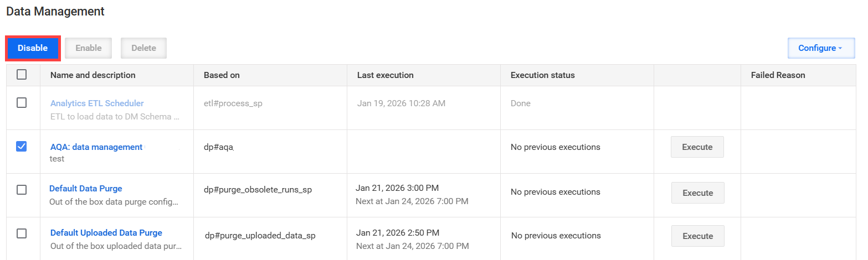Tick the Default Uploaded Data Purge checkbox
Screen dimensions: 868x260
point(22,233)
